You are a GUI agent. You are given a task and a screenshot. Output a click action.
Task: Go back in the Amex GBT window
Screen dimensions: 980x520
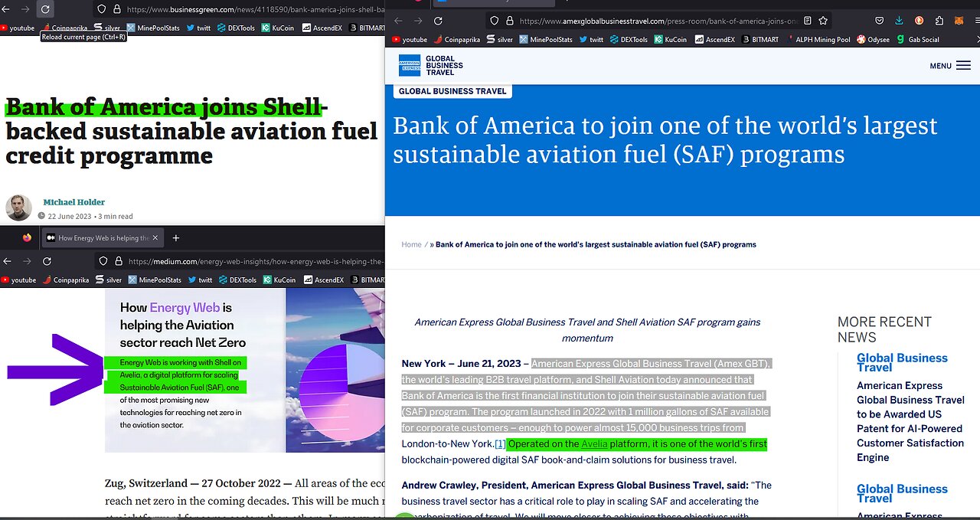pyautogui.click(x=398, y=21)
